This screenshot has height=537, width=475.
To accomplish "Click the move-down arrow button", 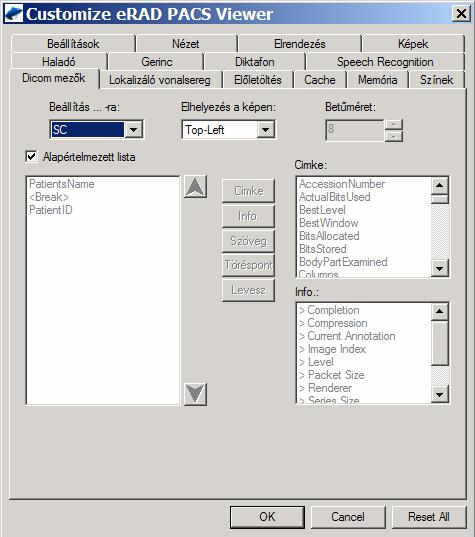I will tap(195, 394).
